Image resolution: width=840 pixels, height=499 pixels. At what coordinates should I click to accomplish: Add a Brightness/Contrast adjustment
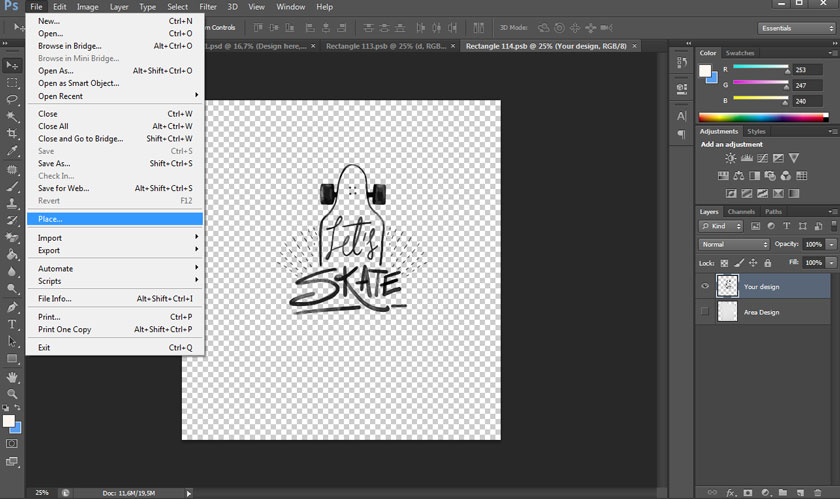tap(731, 158)
